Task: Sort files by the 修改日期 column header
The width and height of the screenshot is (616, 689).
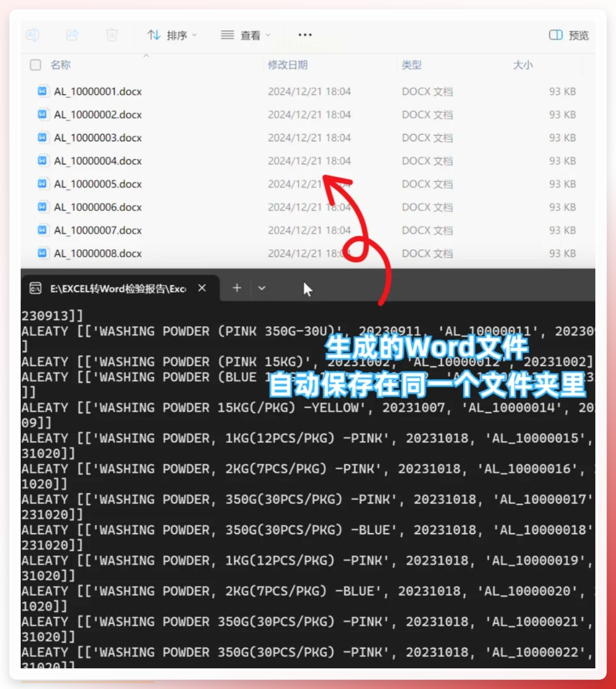Action: pyautogui.click(x=288, y=65)
